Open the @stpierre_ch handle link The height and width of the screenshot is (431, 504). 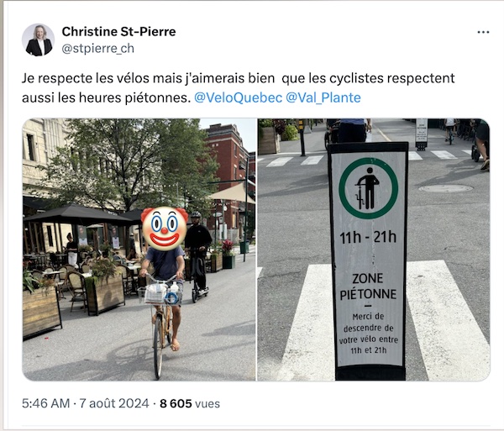[97, 49]
